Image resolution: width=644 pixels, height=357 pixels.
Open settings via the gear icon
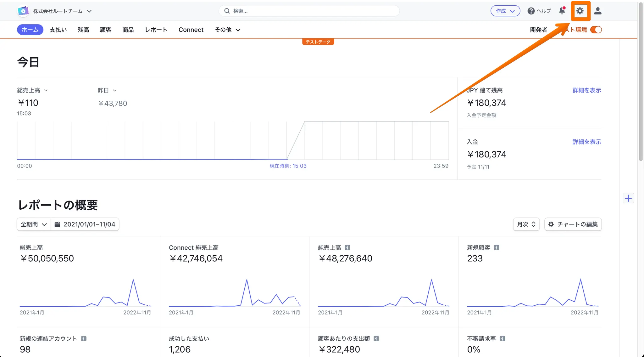(580, 11)
